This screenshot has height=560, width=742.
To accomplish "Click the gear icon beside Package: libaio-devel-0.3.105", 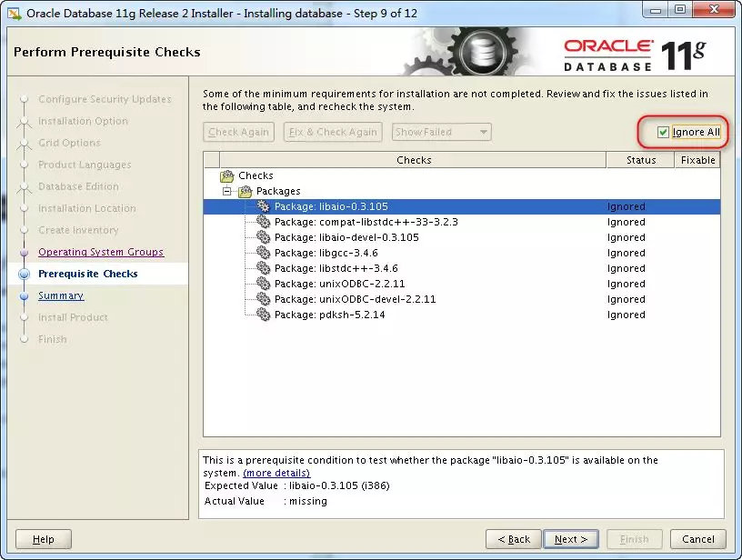I will (263, 237).
